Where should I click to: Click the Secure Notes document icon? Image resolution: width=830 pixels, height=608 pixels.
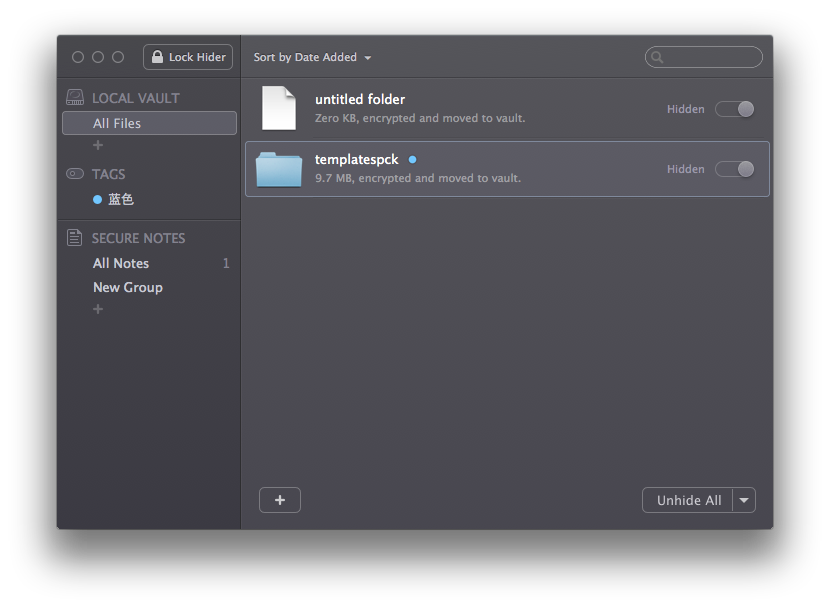[75, 238]
